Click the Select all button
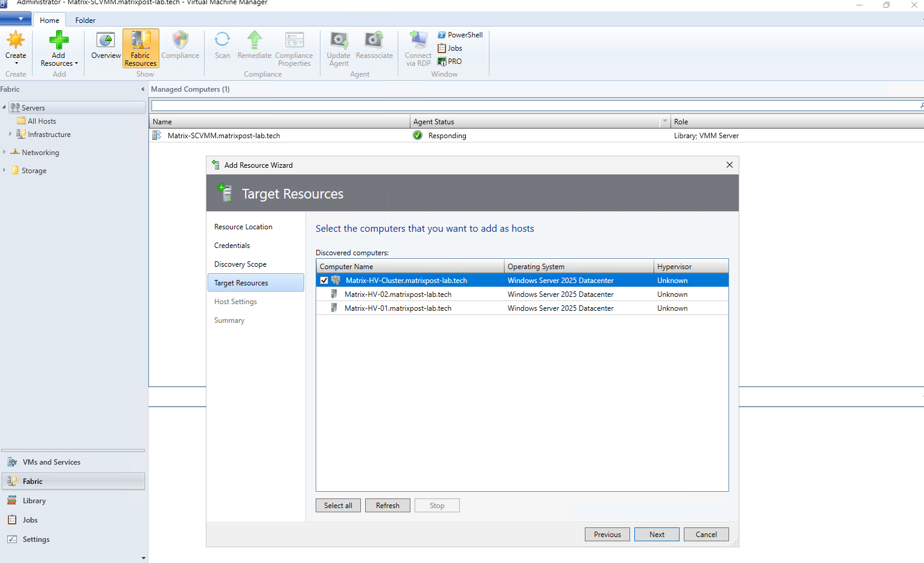The height and width of the screenshot is (563, 924). click(338, 506)
